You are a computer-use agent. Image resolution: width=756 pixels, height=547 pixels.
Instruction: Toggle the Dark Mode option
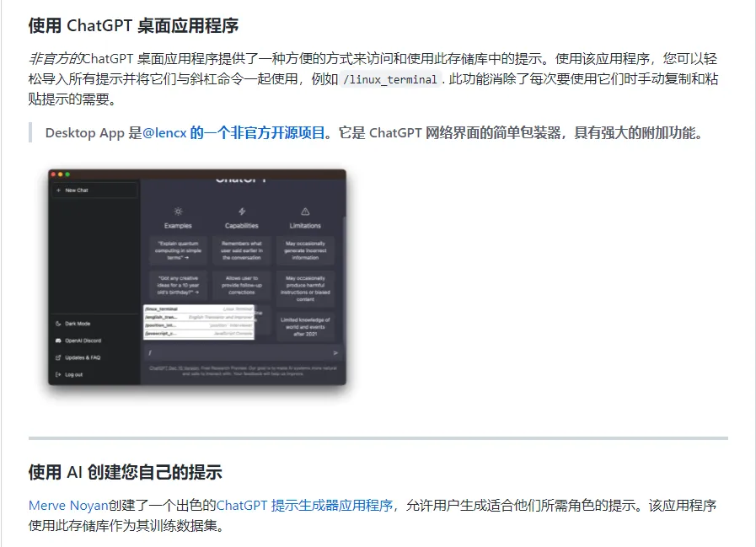tap(78, 324)
